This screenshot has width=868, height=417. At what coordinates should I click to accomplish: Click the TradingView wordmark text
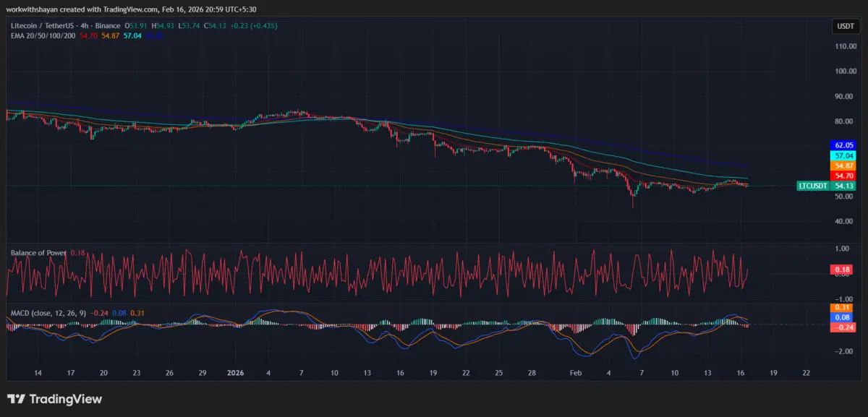(x=65, y=400)
